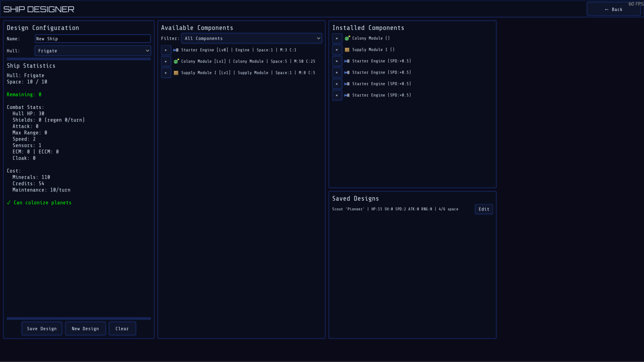Remove the last installed Starter Engine
This screenshot has width=644, height=362.
337,96
